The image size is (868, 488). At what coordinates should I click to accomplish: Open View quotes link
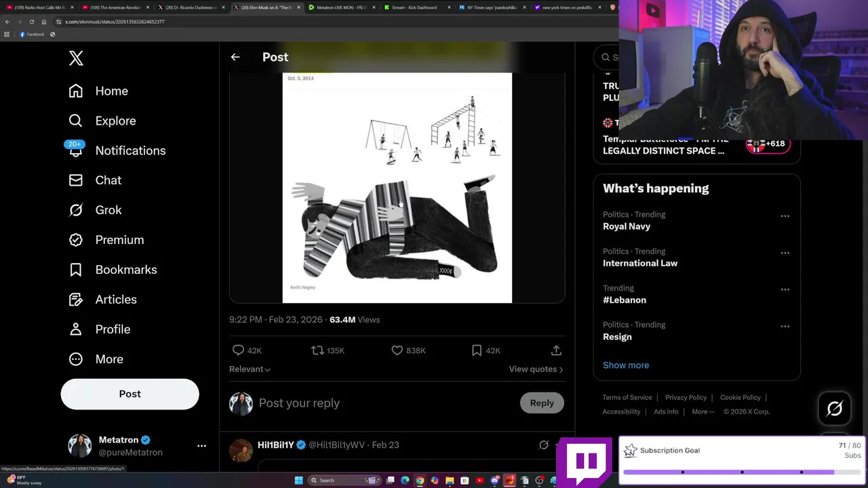[536, 369]
